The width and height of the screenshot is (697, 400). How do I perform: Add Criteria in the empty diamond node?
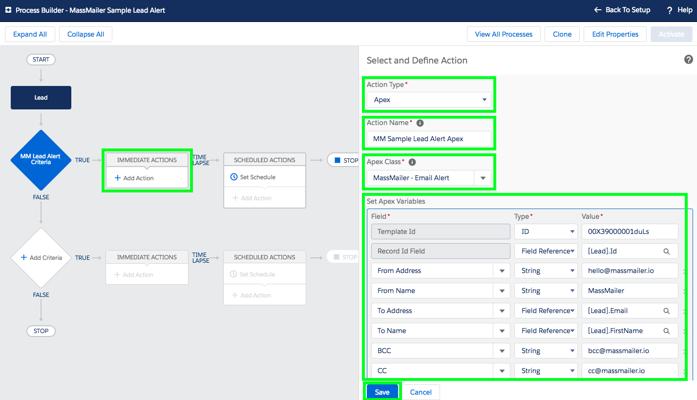point(41,258)
